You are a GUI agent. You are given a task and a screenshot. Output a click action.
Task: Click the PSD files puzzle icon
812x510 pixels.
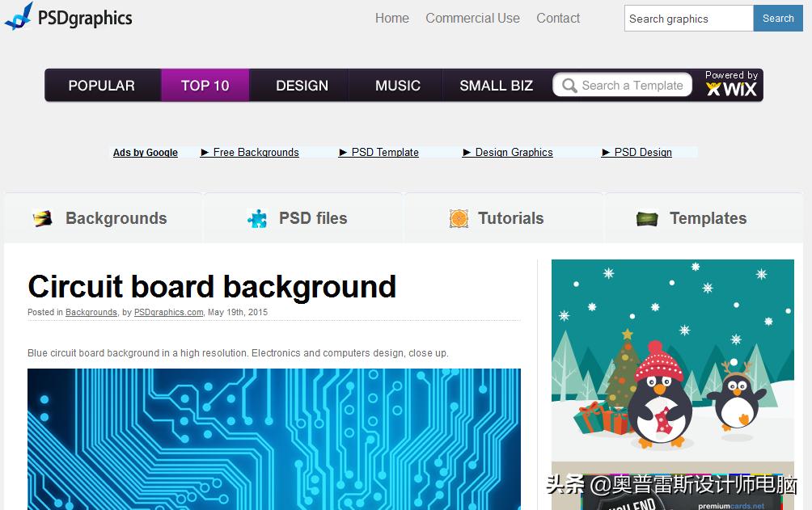click(257, 219)
